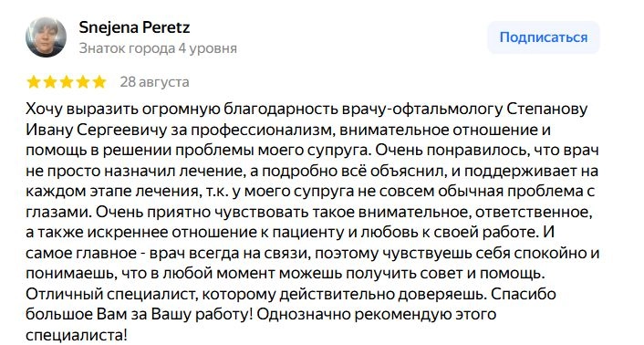Click the word Степанову in the review
This screenshot has width=644, height=345.
point(547,110)
